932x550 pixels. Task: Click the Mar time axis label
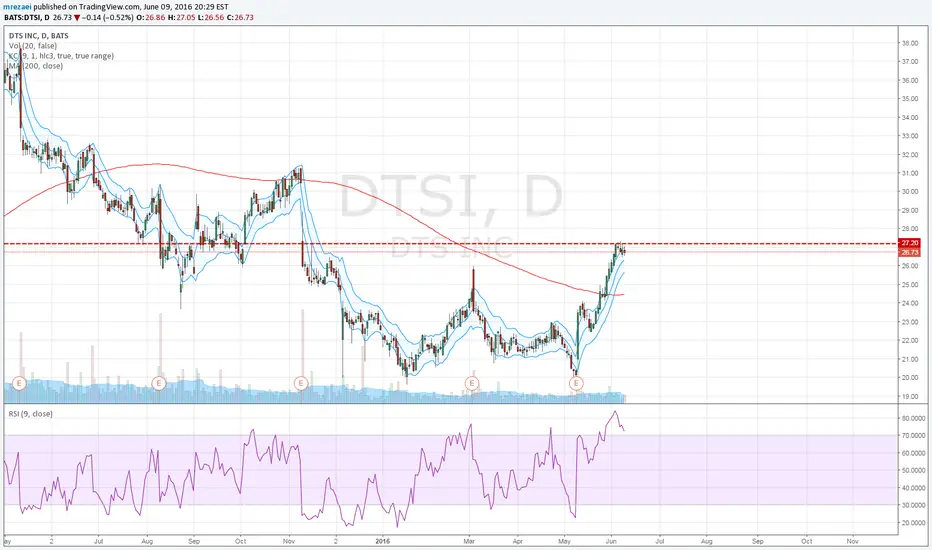click(470, 542)
